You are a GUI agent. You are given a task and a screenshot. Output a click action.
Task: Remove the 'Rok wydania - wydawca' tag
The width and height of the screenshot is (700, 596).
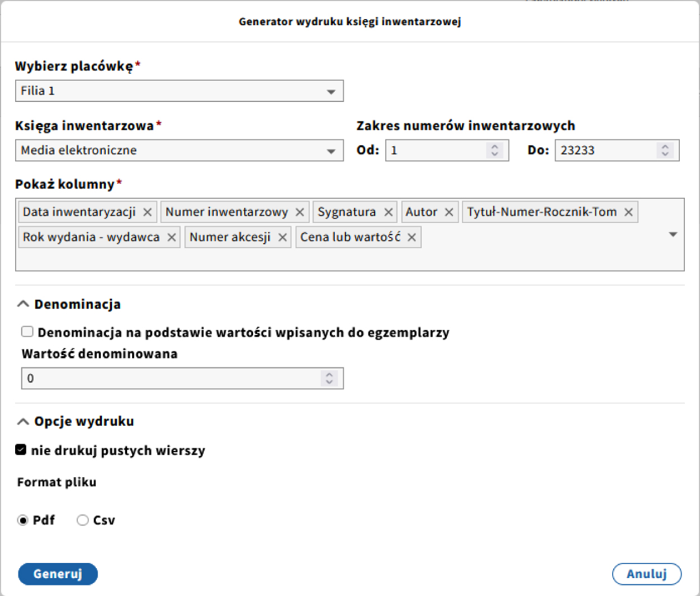pos(171,238)
